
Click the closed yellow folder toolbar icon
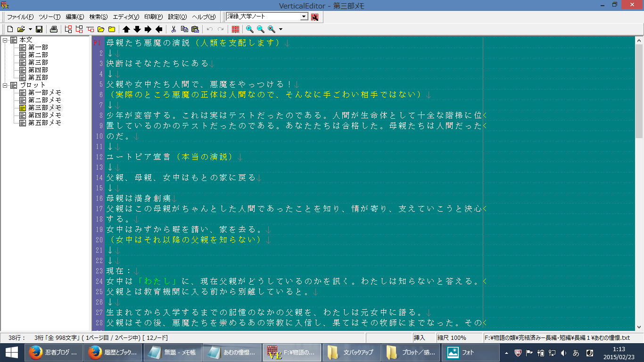point(111,29)
